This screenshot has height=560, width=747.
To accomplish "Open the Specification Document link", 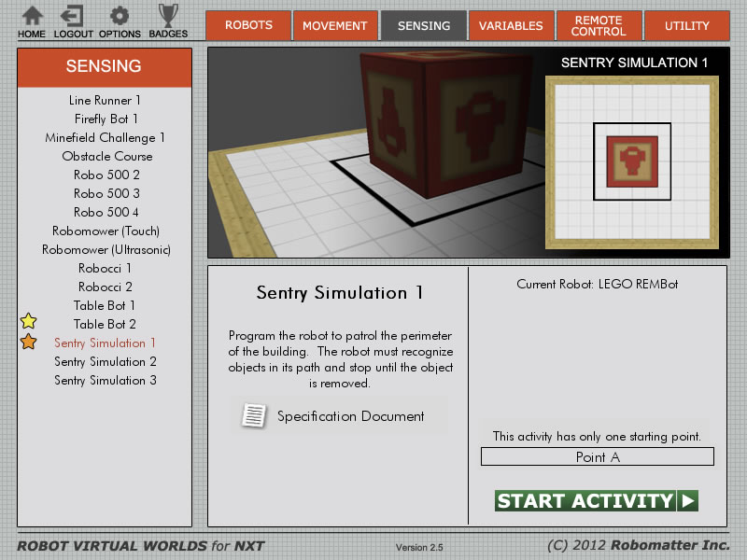I will 351,416.
